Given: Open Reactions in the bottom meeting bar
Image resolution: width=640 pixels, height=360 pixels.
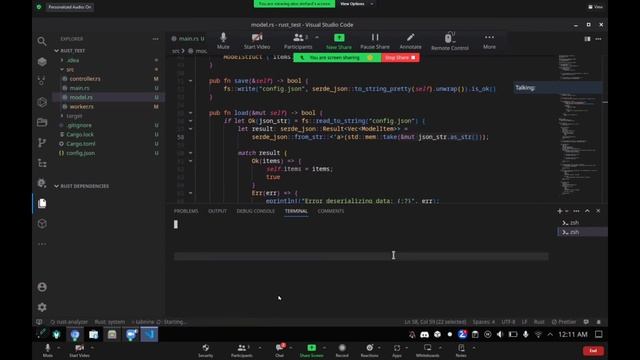Looking at the screenshot, I should tap(369, 351).
